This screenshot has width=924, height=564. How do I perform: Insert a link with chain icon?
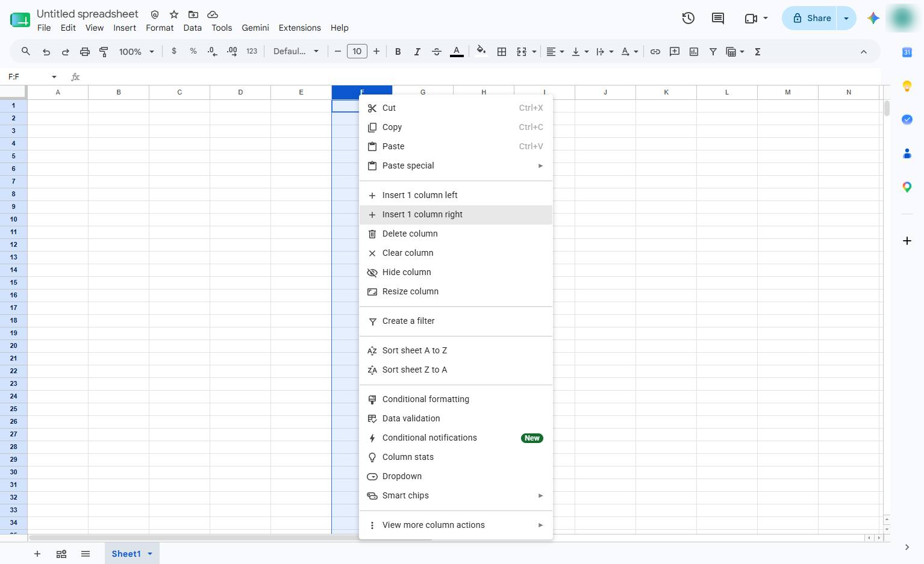pyautogui.click(x=655, y=52)
